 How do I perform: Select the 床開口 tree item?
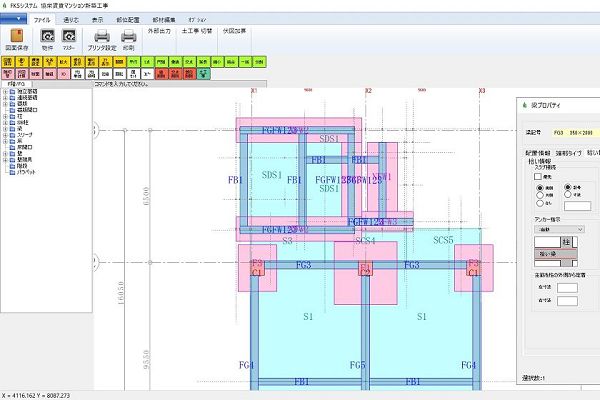coord(25,147)
